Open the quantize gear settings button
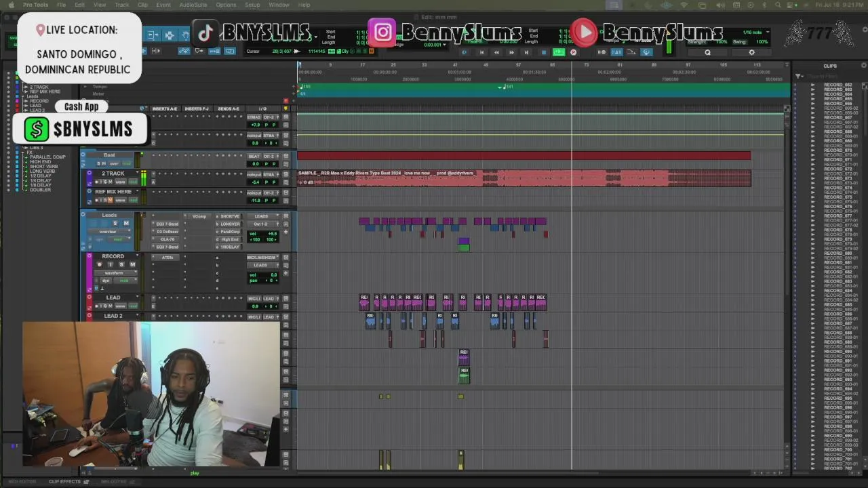 751,52
